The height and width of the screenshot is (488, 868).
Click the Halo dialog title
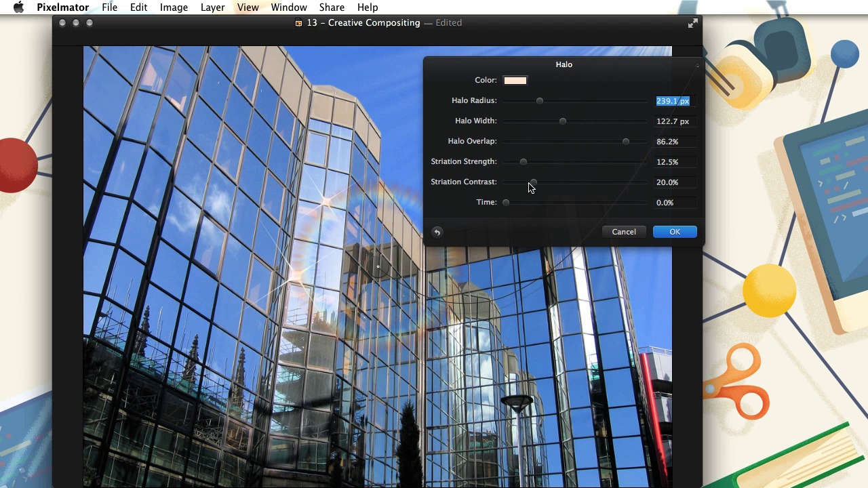pos(564,64)
